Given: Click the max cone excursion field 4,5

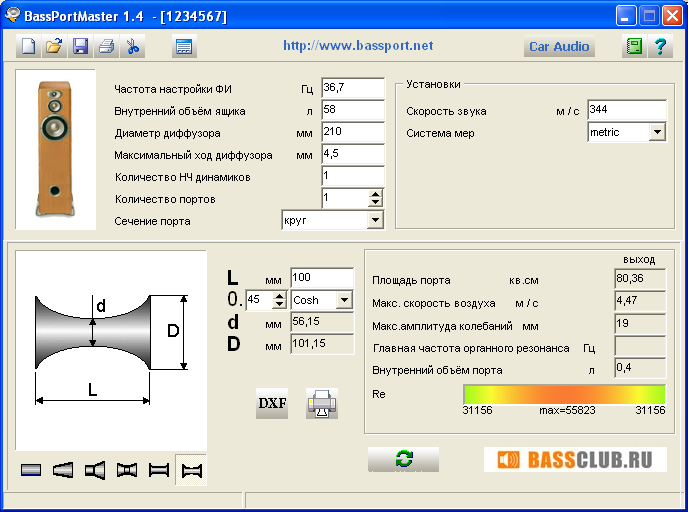Looking at the screenshot, I should (353, 154).
